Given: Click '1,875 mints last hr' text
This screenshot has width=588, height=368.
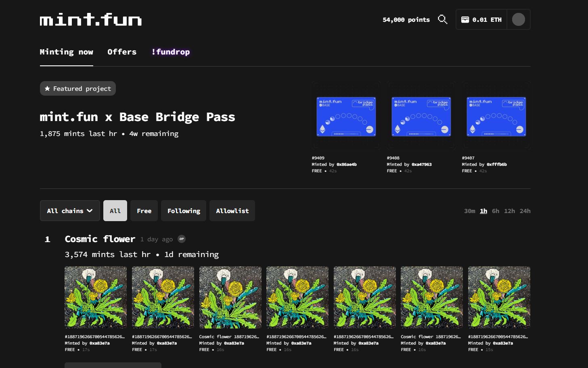Looking at the screenshot, I should pyautogui.click(x=78, y=134).
